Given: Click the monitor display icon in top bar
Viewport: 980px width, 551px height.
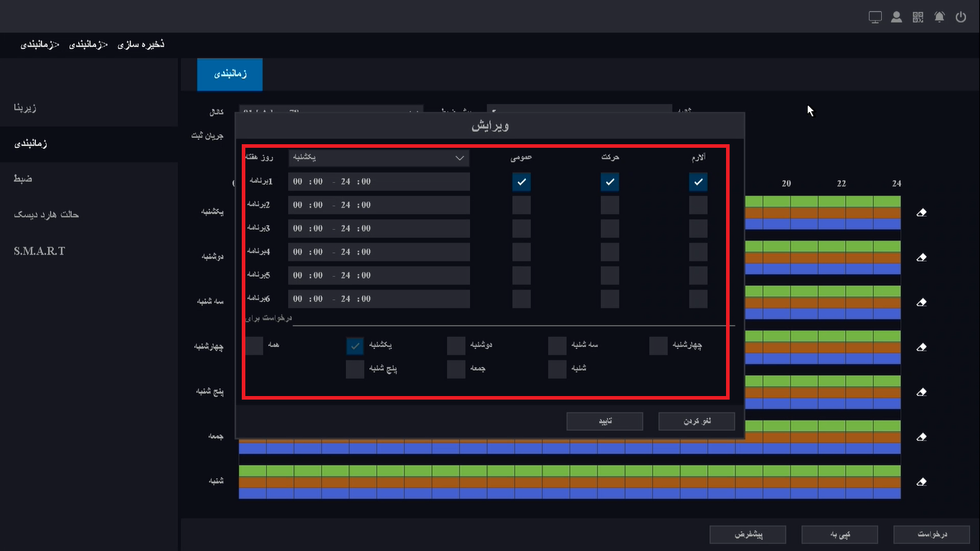Looking at the screenshot, I should (x=875, y=17).
